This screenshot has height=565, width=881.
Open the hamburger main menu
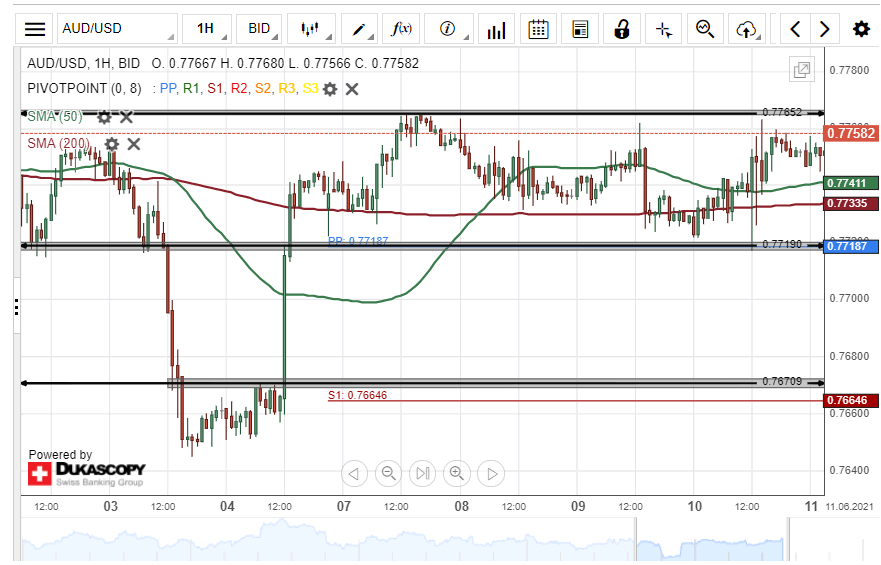(35, 29)
